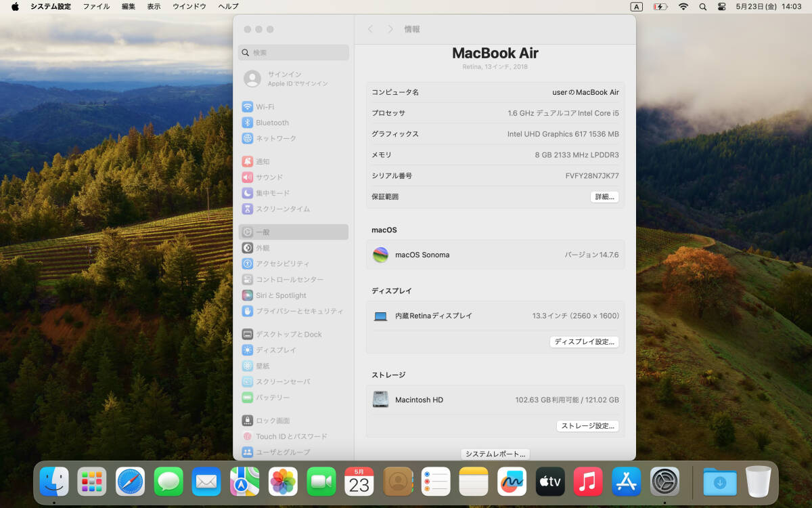Open 通知 settings in the sidebar

coord(293,161)
